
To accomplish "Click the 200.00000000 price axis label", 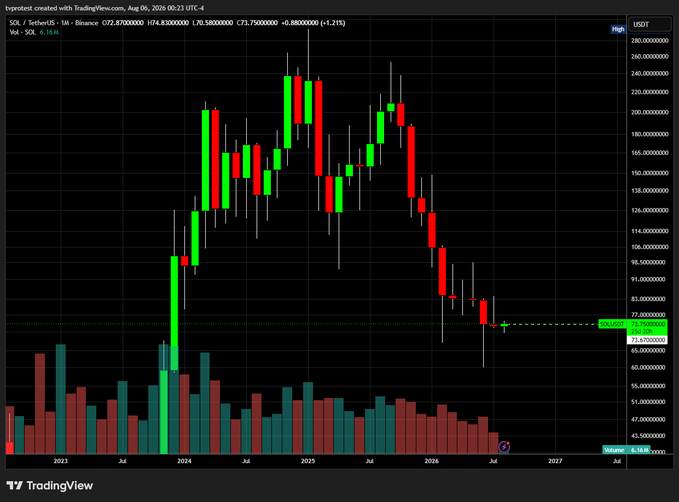I will tap(650, 112).
